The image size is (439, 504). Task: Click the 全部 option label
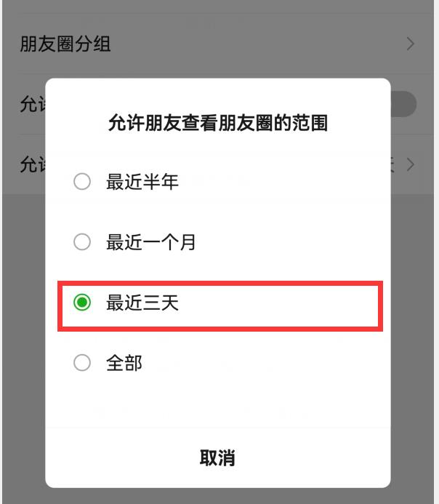(124, 363)
